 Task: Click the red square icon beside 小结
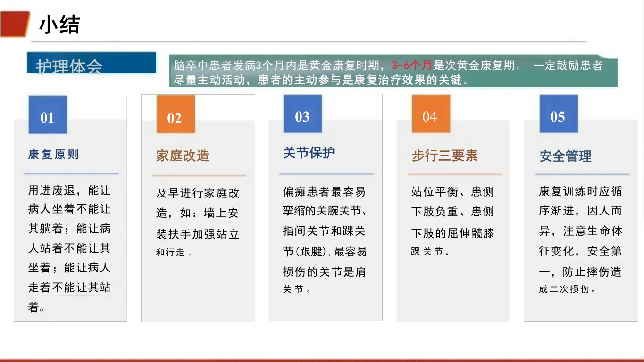point(14,23)
